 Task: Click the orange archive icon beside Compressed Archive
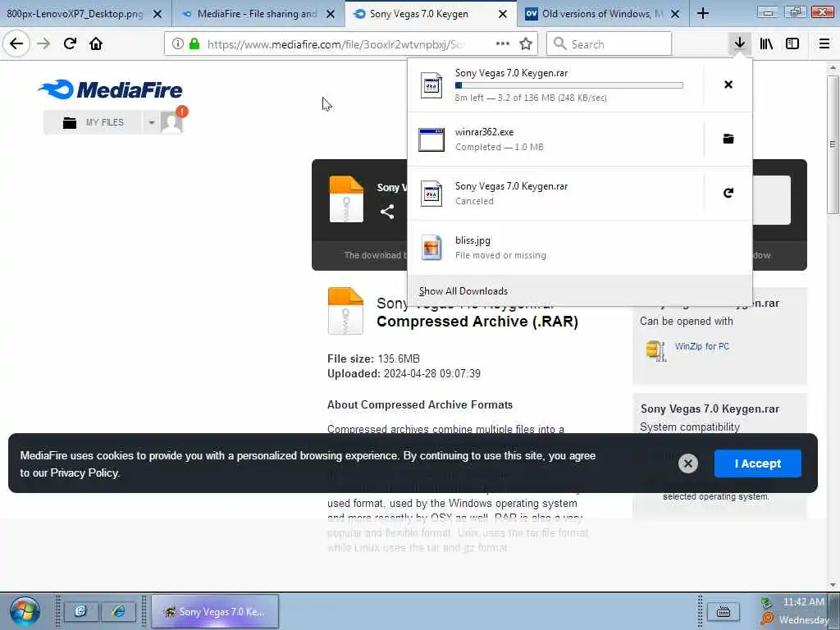(x=345, y=311)
